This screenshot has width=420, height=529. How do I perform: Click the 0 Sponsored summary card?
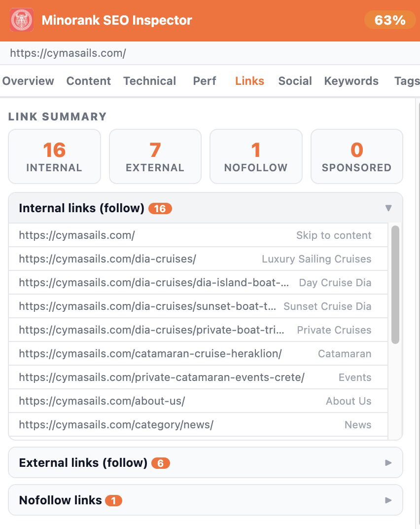pos(356,156)
